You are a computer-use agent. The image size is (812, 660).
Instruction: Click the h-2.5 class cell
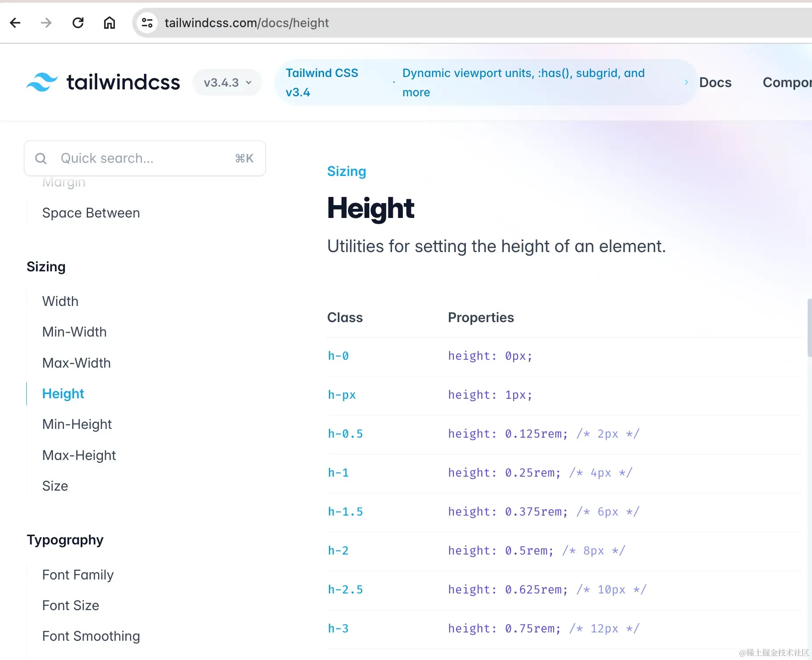[x=346, y=590]
